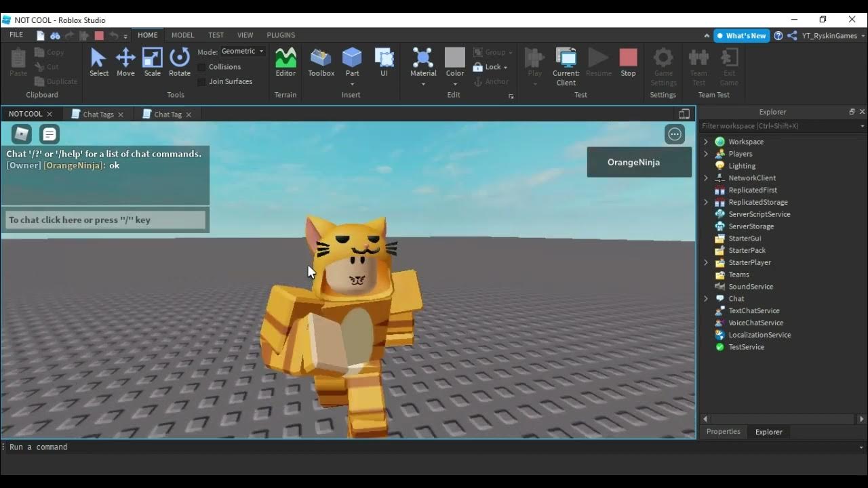Click the Current: Client view button

click(x=566, y=66)
